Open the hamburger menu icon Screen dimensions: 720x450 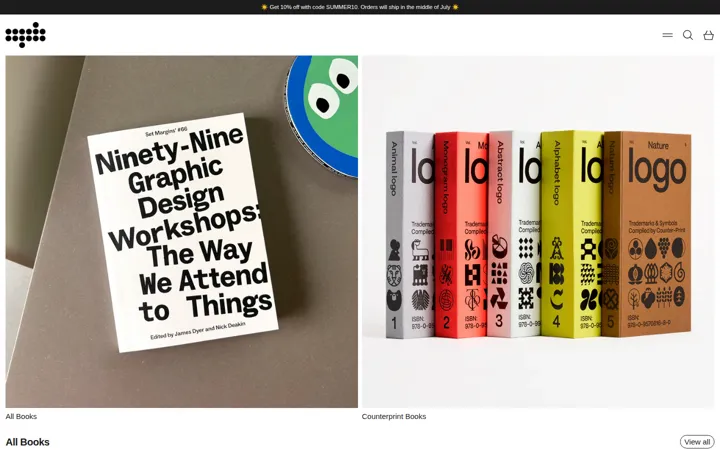(x=667, y=35)
